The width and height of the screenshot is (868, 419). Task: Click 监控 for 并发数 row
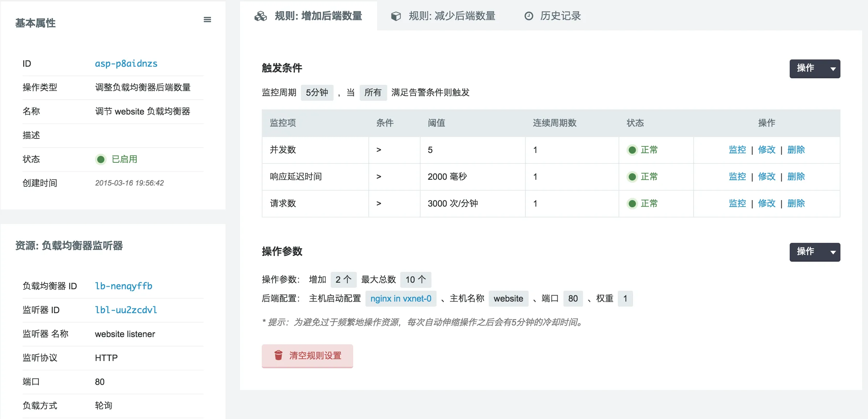point(737,150)
